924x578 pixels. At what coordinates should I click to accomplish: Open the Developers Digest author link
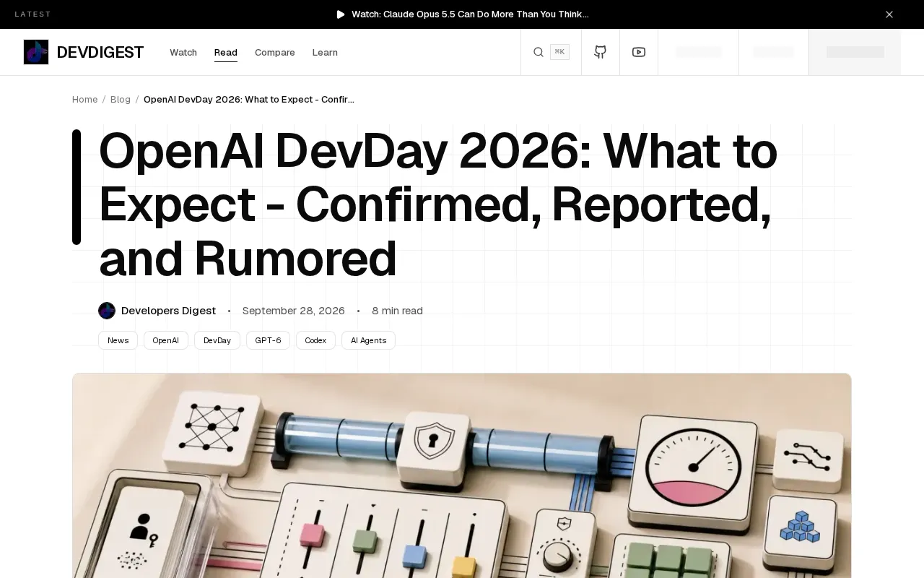tap(168, 311)
